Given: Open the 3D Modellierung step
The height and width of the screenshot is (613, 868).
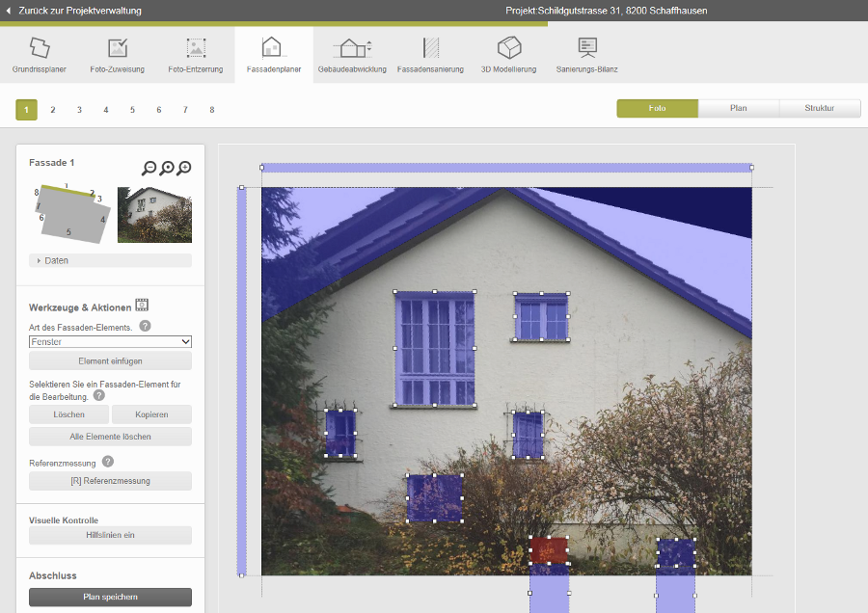Looking at the screenshot, I should point(508,55).
